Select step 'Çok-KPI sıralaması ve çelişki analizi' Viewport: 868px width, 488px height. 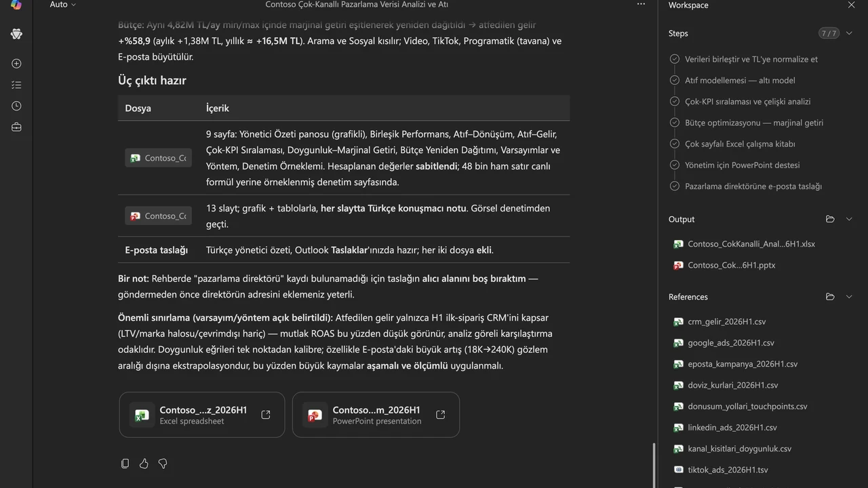(x=748, y=102)
